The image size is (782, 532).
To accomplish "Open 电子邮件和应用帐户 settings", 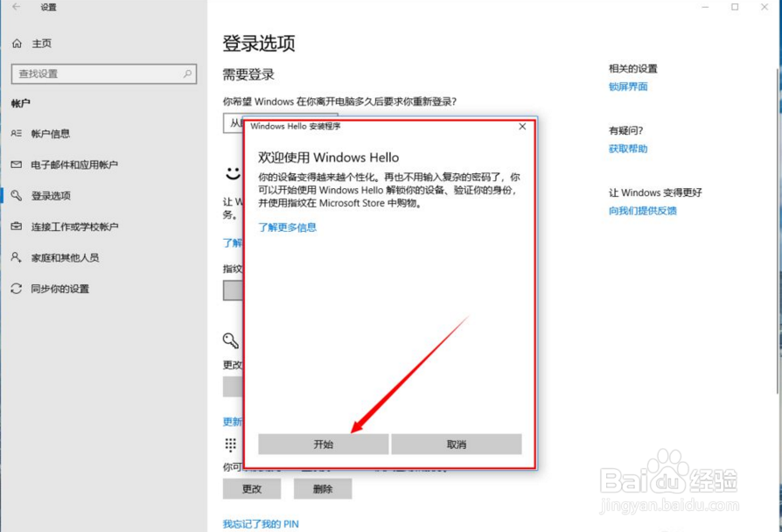I will tap(73, 164).
